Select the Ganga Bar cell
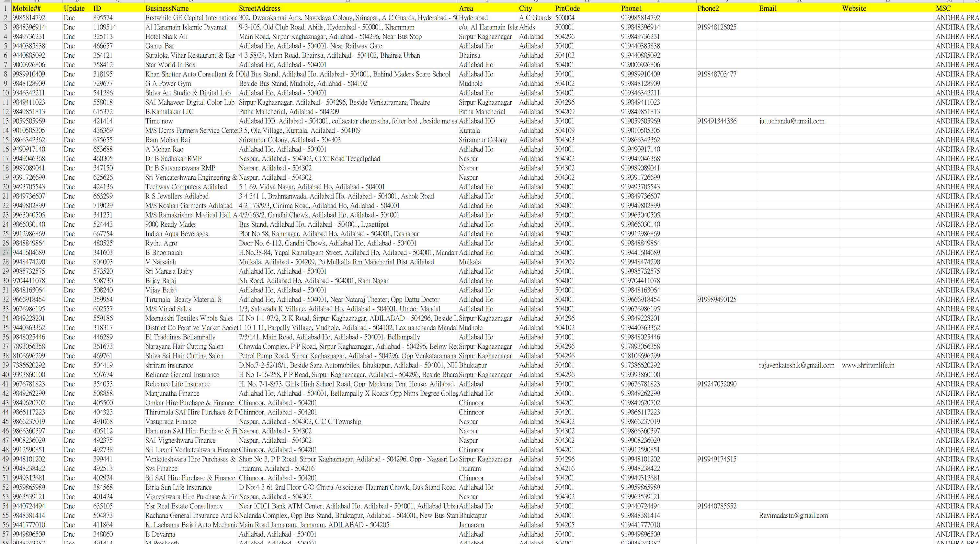The image size is (980, 544). (191, 46)
